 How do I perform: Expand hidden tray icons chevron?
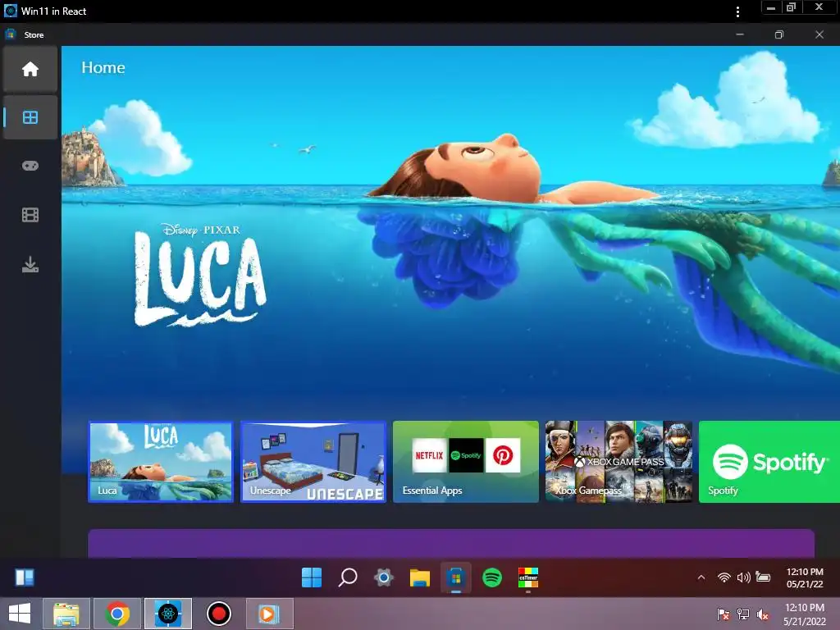coord(701,577)
